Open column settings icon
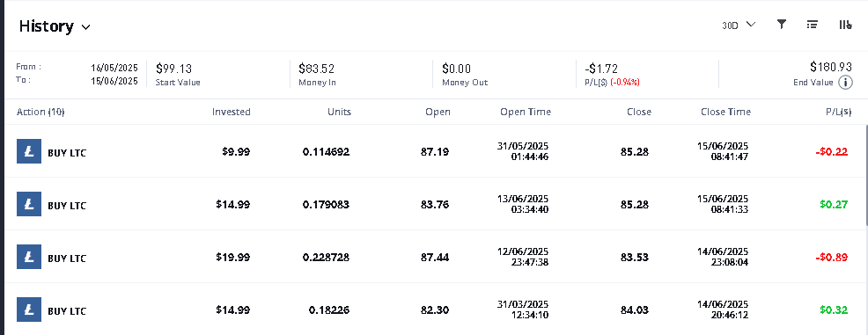 click(x=845, y=25)
